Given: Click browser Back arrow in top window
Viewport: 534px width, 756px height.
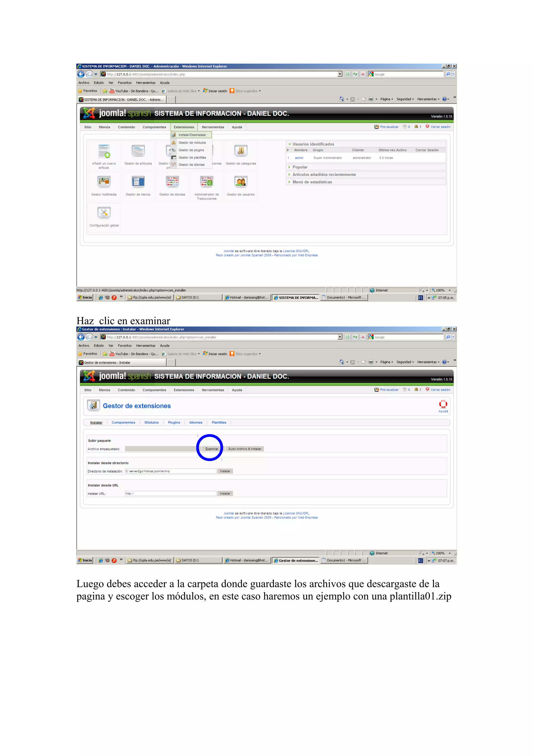Looking at the screenshot, I should [81, 74].
